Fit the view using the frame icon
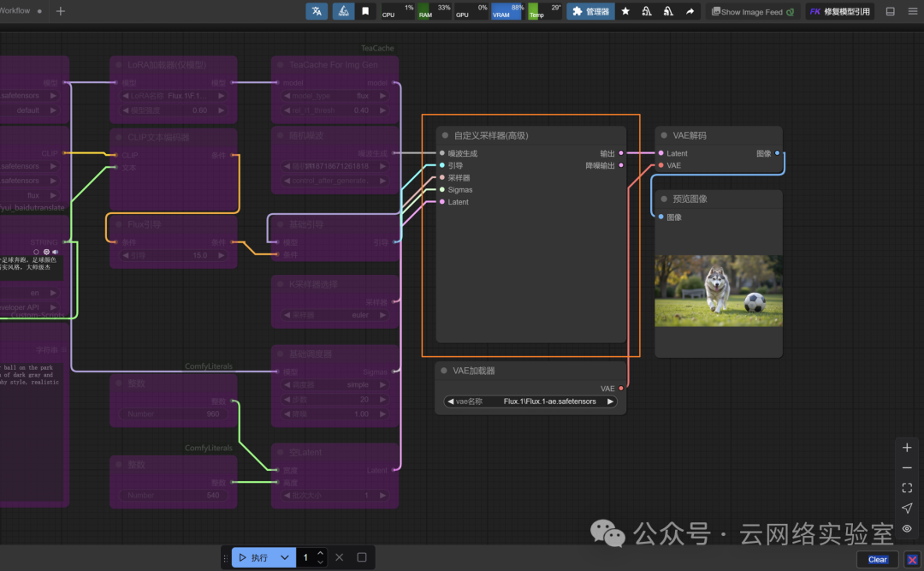Viewport: 924px width, 571px height. (907, 488)
